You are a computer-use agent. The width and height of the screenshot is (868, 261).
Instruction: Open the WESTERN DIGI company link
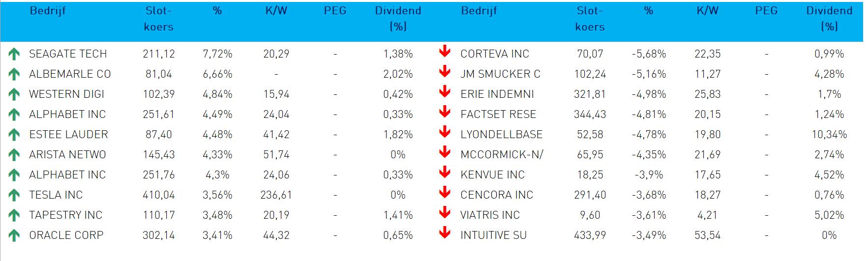(66, 94)
